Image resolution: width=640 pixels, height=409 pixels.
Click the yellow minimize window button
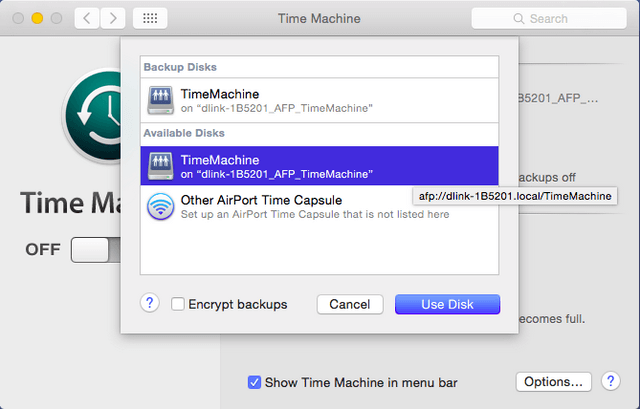tap(37, 18)
